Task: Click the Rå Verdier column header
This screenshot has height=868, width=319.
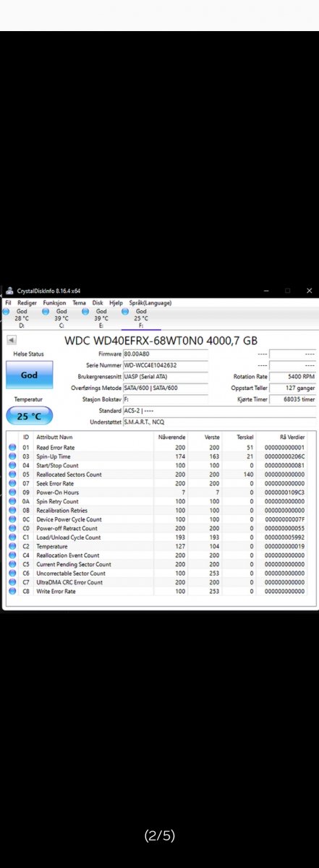Action: click(x=292, y=438)
